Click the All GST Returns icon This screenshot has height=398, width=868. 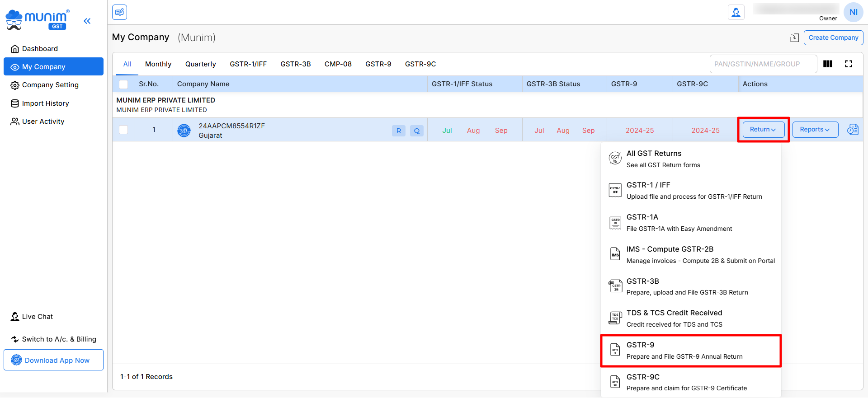click(x=615, y=159)
